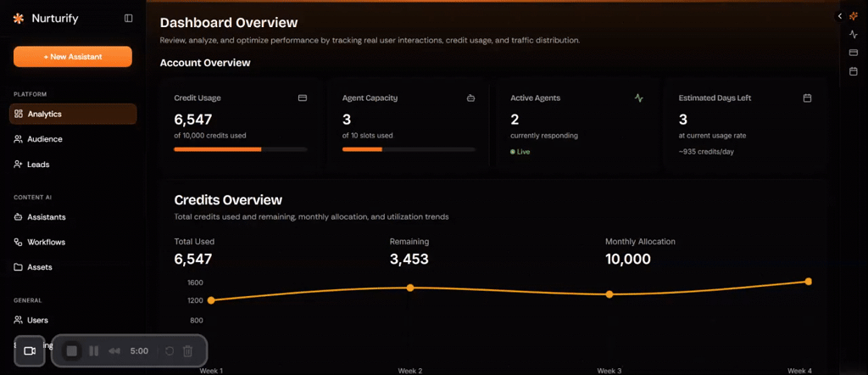Image resolution: width=868 pixels, height=375 pixels.
Task: Click the Remaining value 3,453
Action: click(409, 259)
